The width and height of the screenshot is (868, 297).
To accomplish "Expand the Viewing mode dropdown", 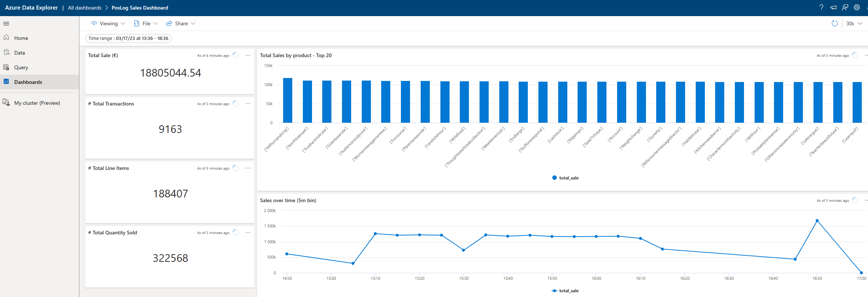I will click(x=108, y=23).
